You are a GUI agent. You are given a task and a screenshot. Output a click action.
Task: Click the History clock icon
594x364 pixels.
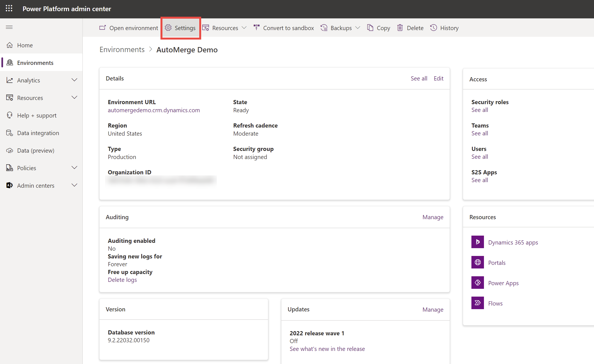(x=434, y=28)
